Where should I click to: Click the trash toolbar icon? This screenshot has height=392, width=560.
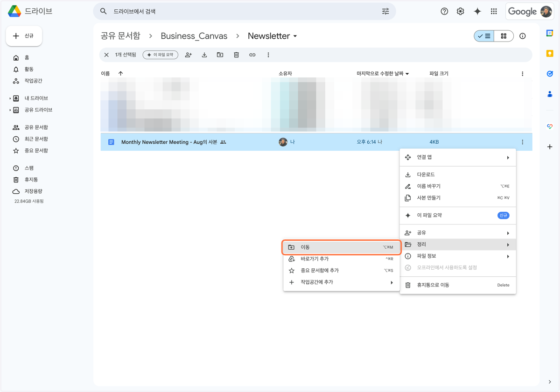[236, 55]
